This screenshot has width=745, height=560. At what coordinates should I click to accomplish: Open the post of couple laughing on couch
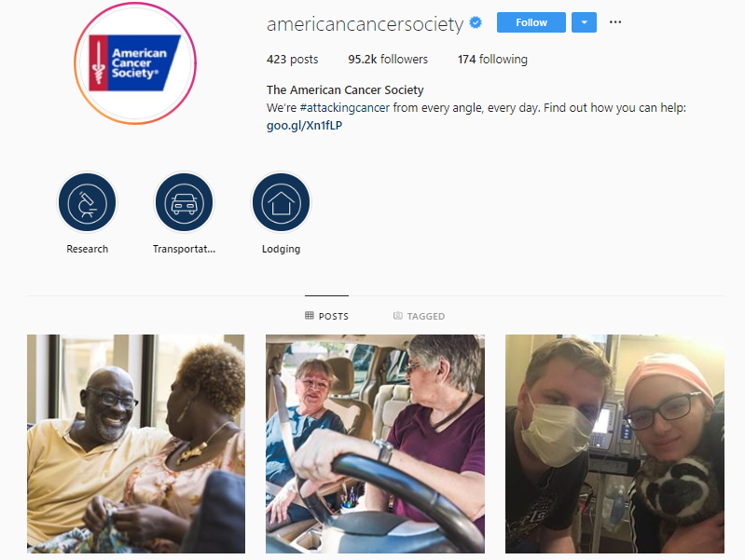click(x=136, y=444)
